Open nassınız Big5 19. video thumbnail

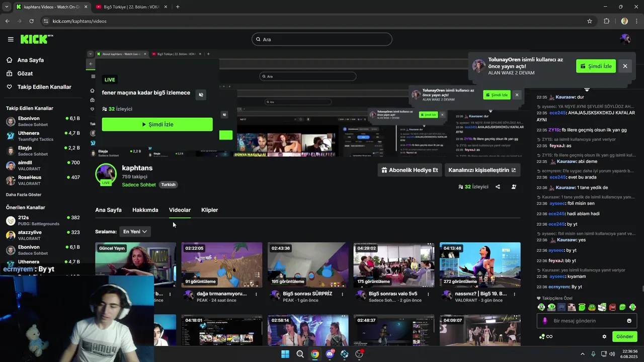pyautogui.click(x=480, y=265)
